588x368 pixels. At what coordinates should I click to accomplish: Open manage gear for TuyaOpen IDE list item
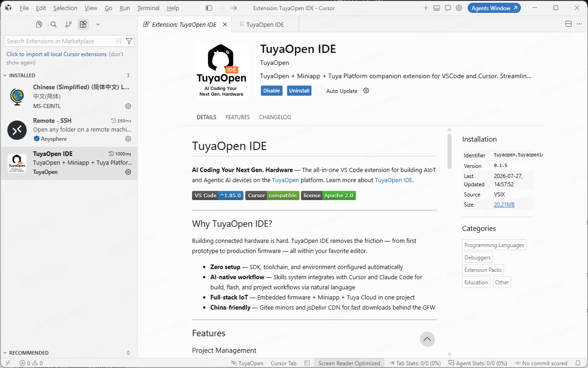pyautogui.click(x=128, y=172)
